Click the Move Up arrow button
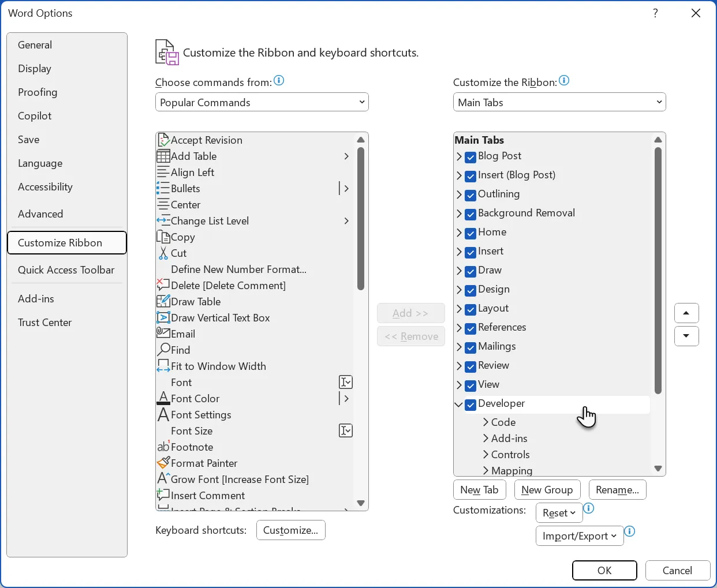Screen dimensions: 717x588 pos(686,313)
